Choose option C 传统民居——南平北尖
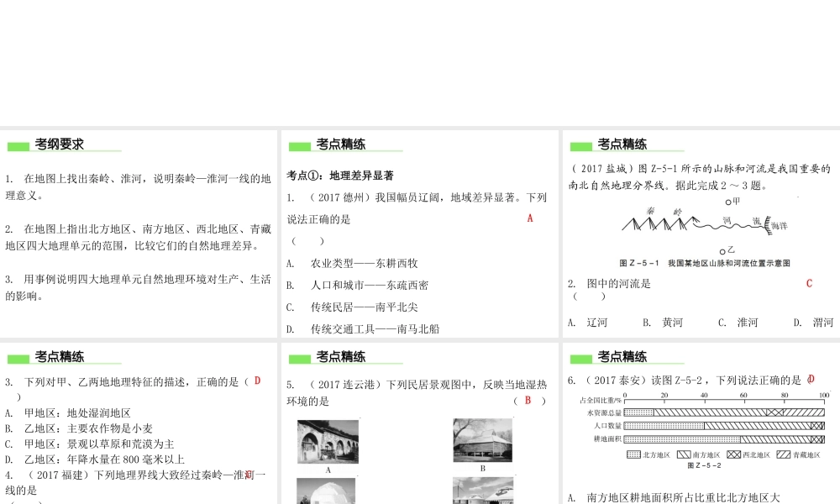840x504 pixels. click(352, 307)
